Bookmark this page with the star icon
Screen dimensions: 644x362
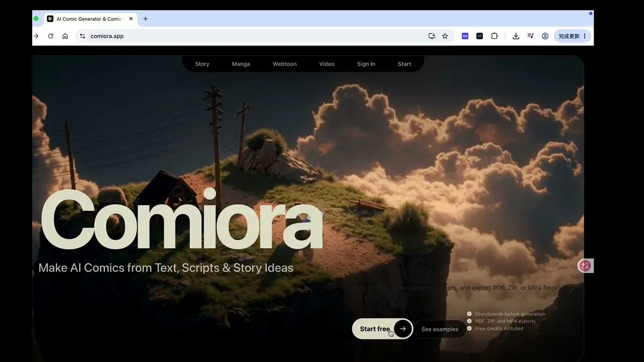click(445, 36)
